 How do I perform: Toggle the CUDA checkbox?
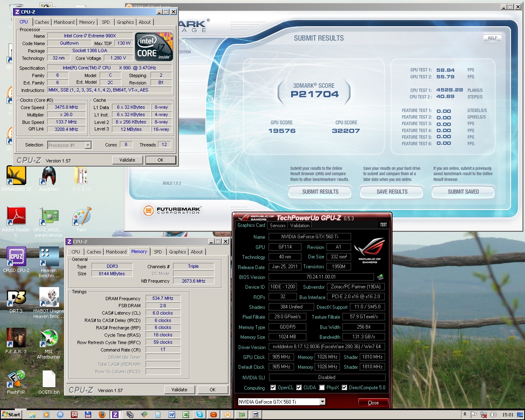(x=299, y=388)
